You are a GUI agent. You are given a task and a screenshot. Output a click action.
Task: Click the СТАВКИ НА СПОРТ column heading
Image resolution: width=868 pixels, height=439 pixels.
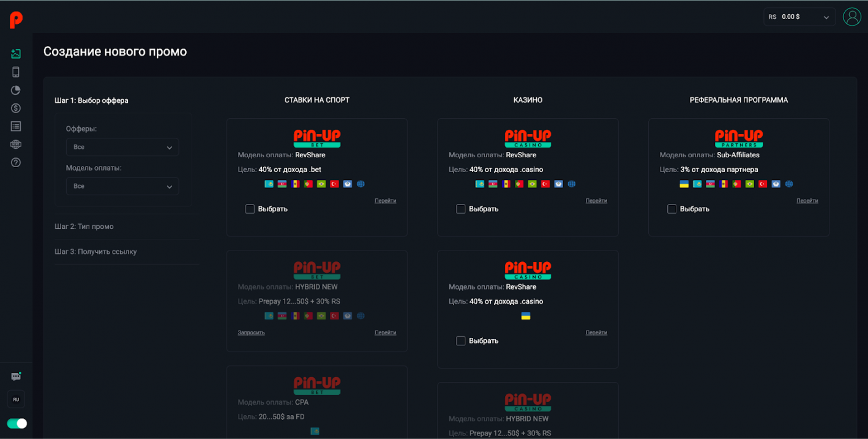click(x=317, y=100)
